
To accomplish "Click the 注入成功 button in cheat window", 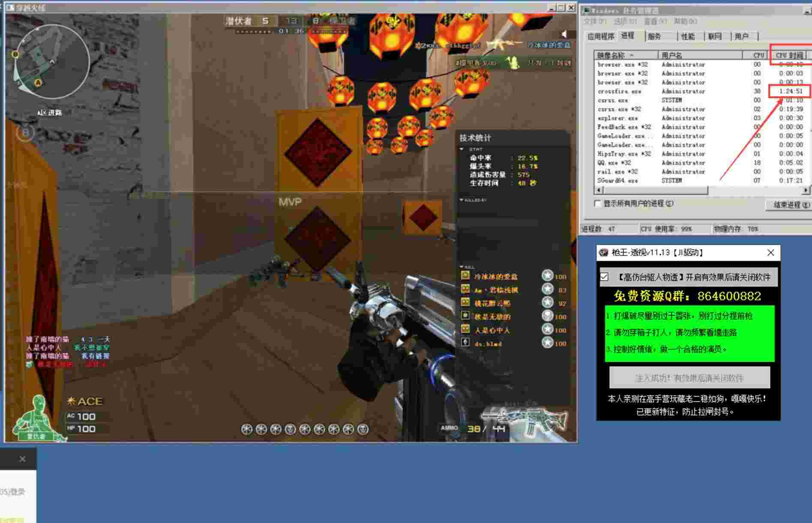I will click(x=689, y=378).
